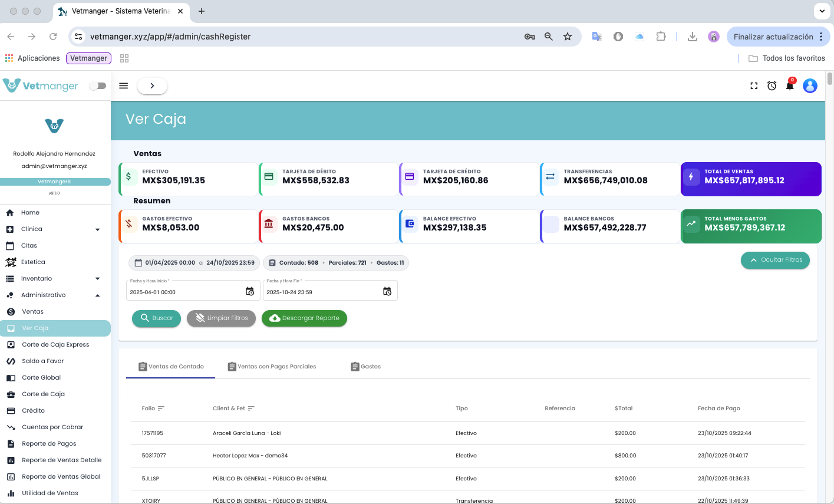The height and width of the screenshot is (504, 834).
Task: Switch to Ventas con Pagos Parciales tab
Action: (x=272, y=367)
